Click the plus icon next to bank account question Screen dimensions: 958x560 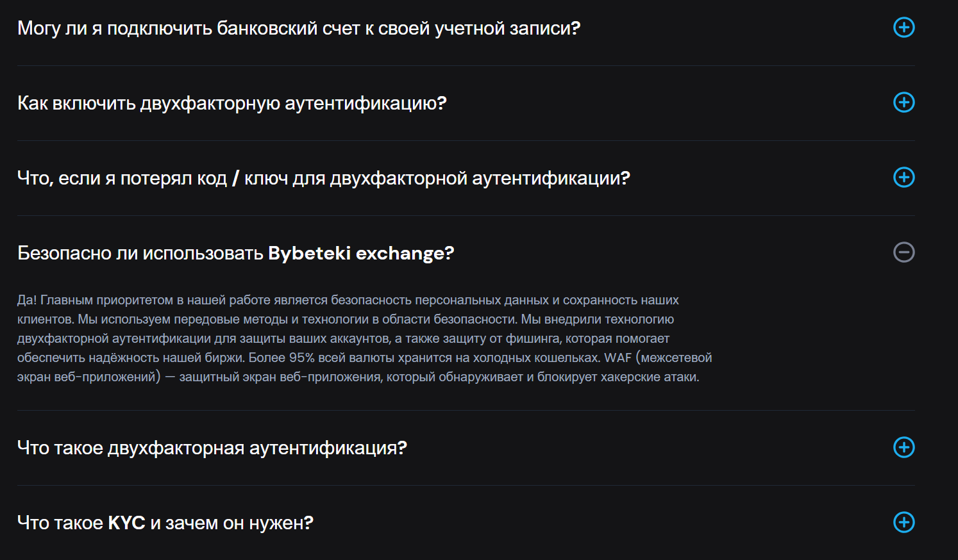(x=904, y=28)
